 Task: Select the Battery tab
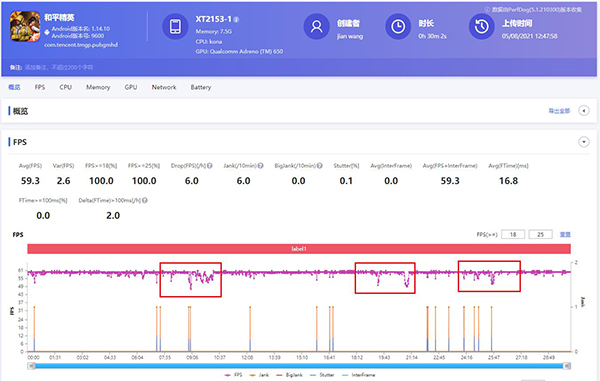[x=201, y=87]
